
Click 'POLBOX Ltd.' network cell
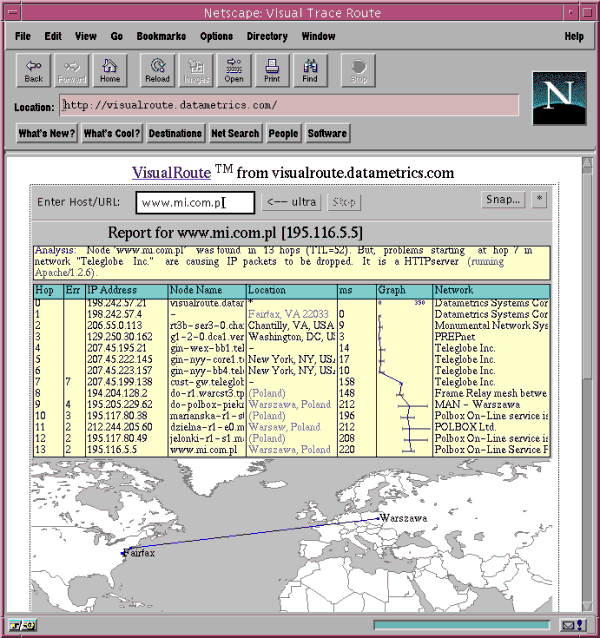pos(465,427)
